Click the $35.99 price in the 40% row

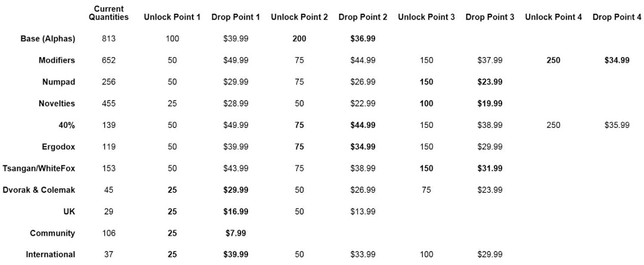pyautogui.click(x=617, y=125)
